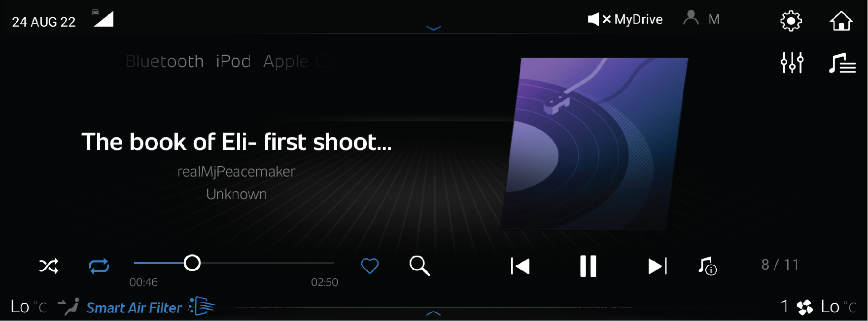Skip to previous track

click(x=521, y=266)
